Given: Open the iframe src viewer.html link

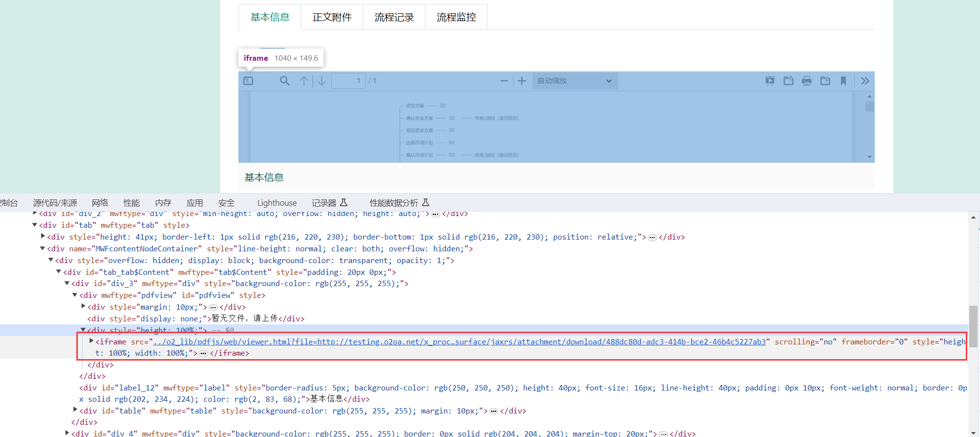Looking at the screenshot, I should pyautogui.click(x=460, y=341).
